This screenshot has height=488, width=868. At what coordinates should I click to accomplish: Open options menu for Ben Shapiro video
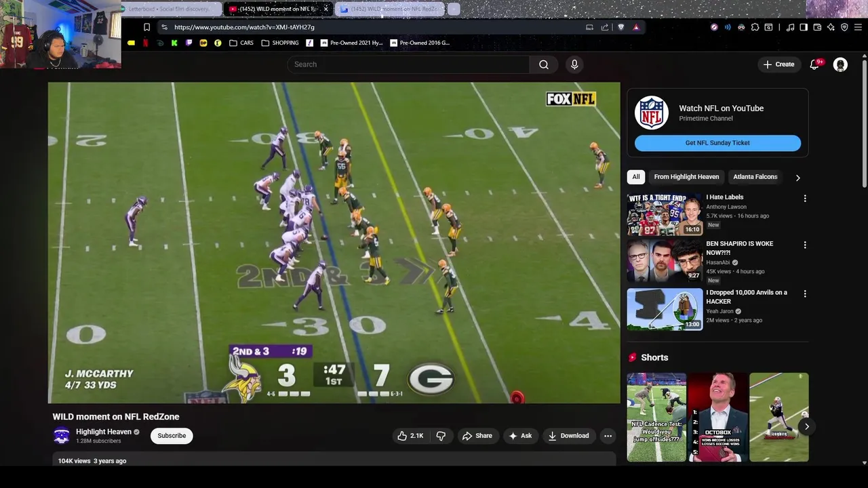[x=805, y=245]
